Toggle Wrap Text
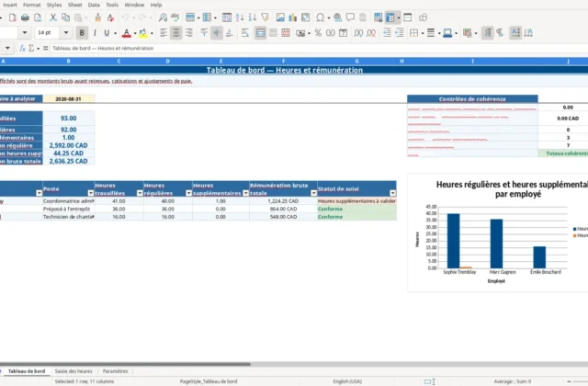This screenshot has height=386, width=588. [245, 33]
